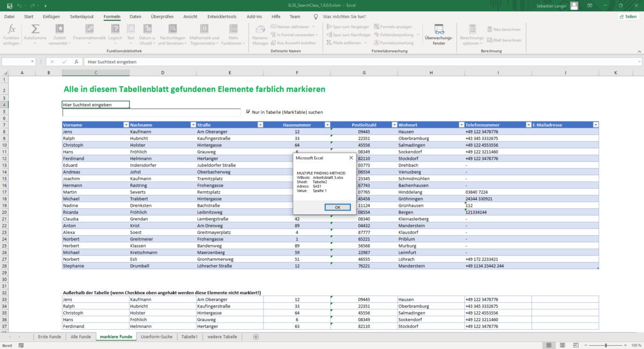Open the Zuletzt verwendet functions icon

coord(60,29)
